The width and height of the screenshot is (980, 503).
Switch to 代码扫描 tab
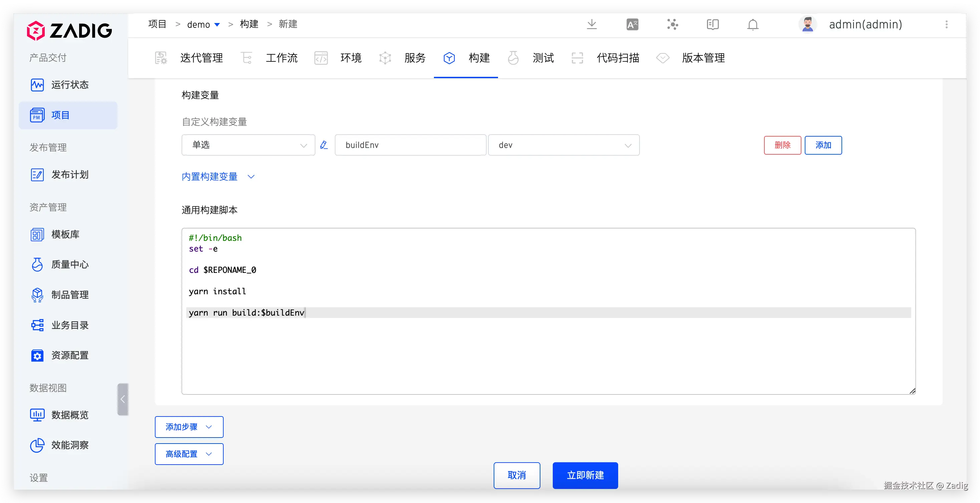pos(605,58)
